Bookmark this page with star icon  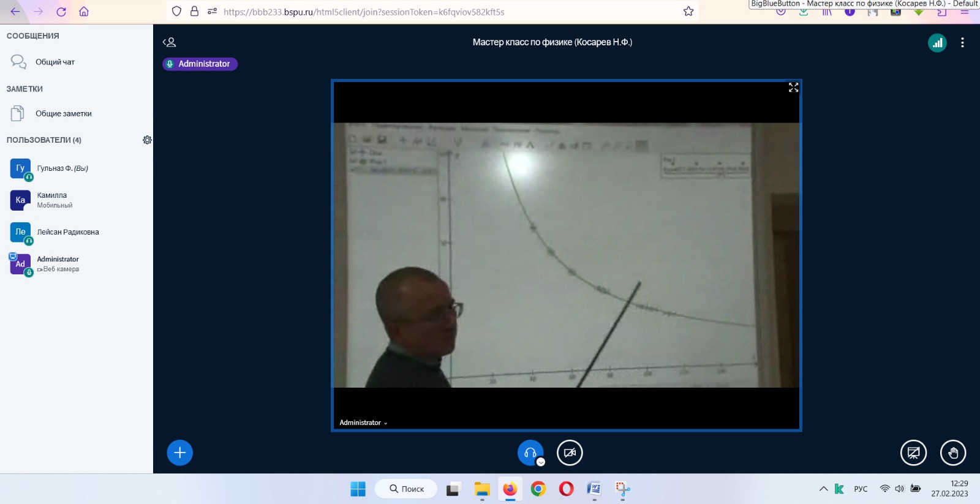pyautogui.click(x=688, y=12)
